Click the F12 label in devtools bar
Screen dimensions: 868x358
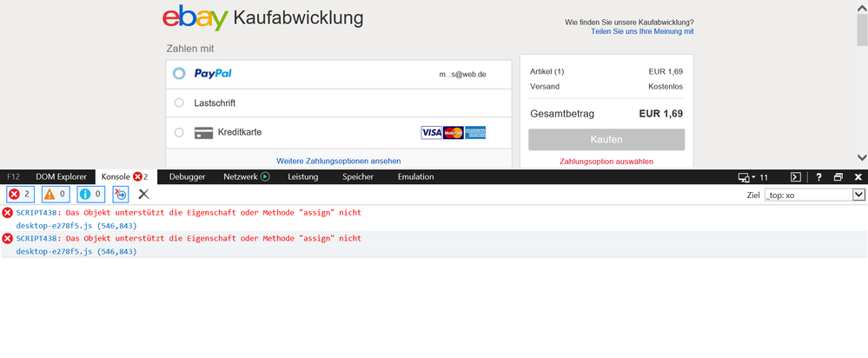coord(14,177)
